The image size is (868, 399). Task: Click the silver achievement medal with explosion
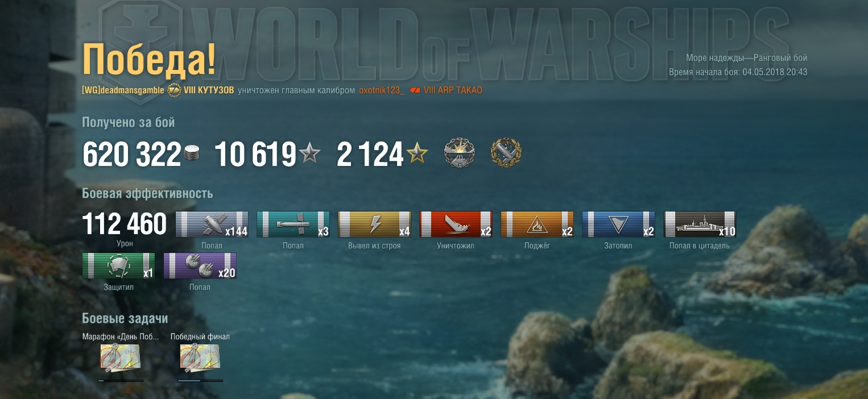[x=459, y=153]
